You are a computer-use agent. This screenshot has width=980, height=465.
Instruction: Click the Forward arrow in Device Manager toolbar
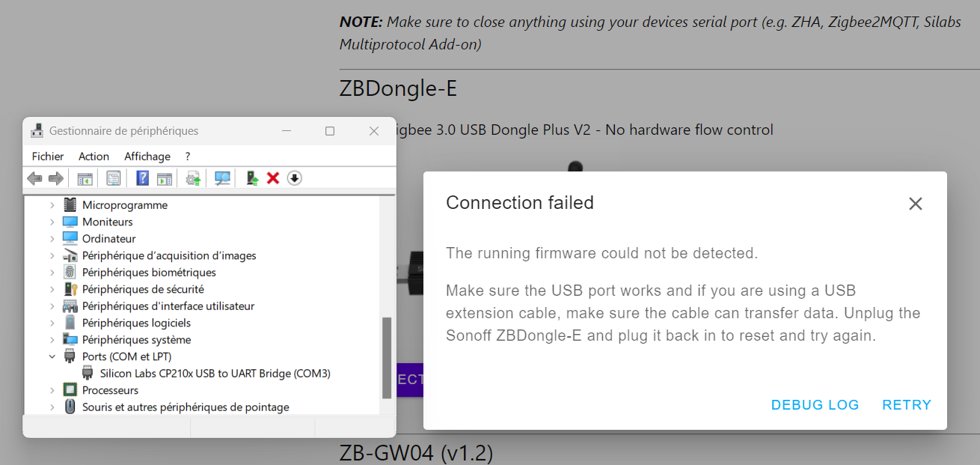[x=55, y=178]
